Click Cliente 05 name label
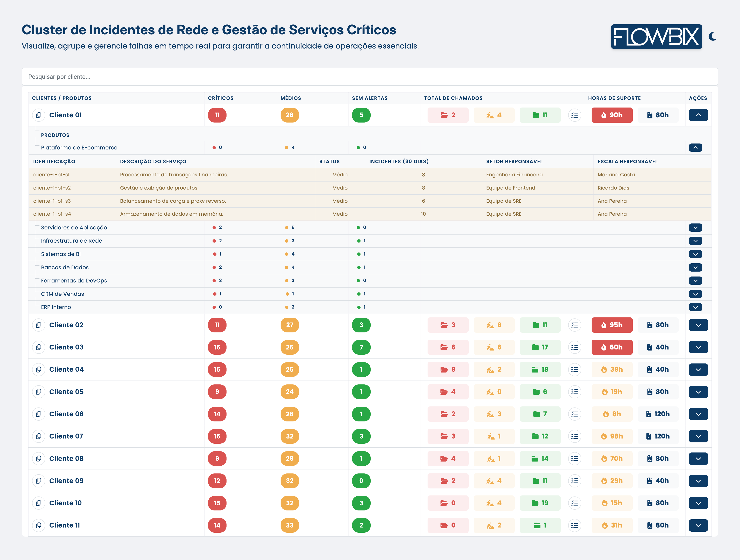Screen dimensions: 740x560 66,392
